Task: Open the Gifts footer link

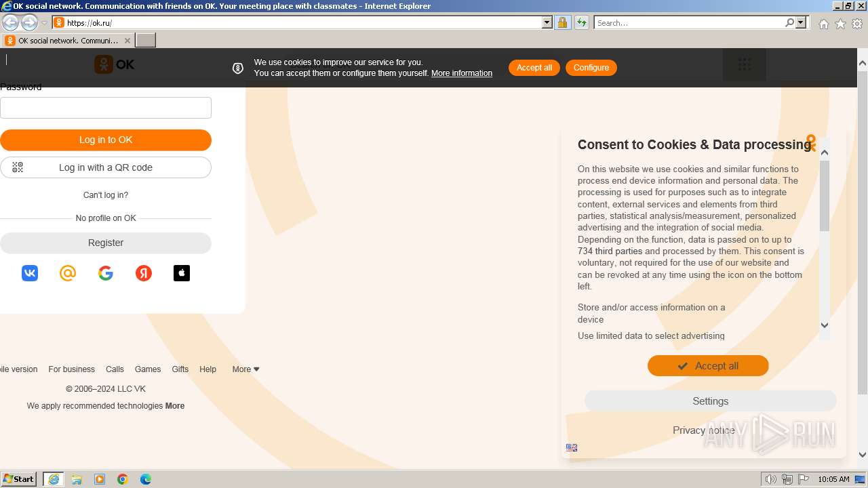Action: tap(180, 369)
